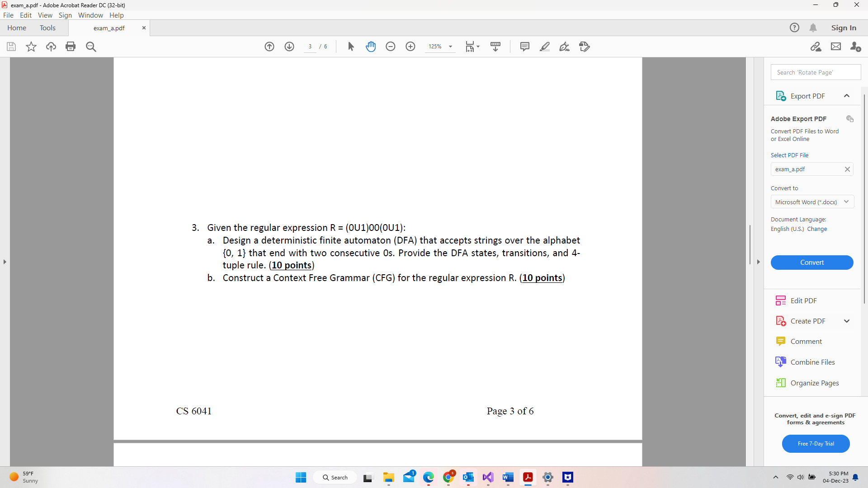
Task: Select the Hand pan tool
Action: [371, 47]
